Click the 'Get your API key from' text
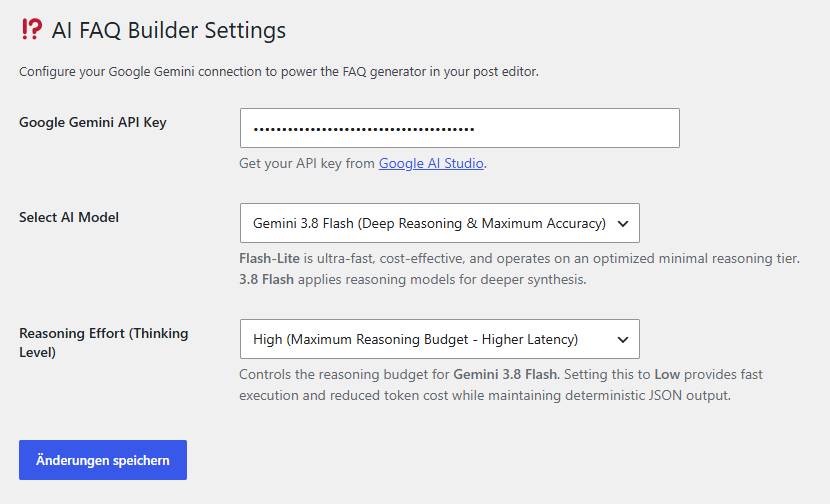The image size is (830, 504). [307, 164]
